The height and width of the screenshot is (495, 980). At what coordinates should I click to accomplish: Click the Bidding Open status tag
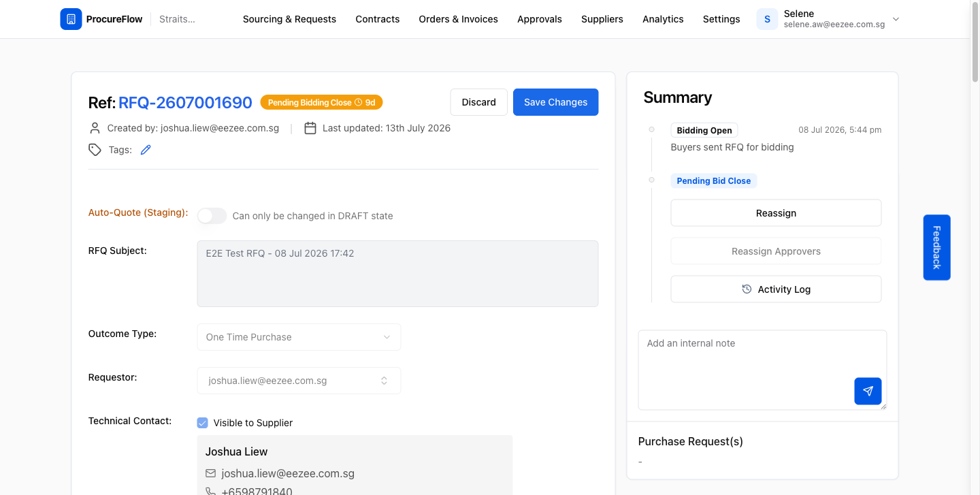704,130
